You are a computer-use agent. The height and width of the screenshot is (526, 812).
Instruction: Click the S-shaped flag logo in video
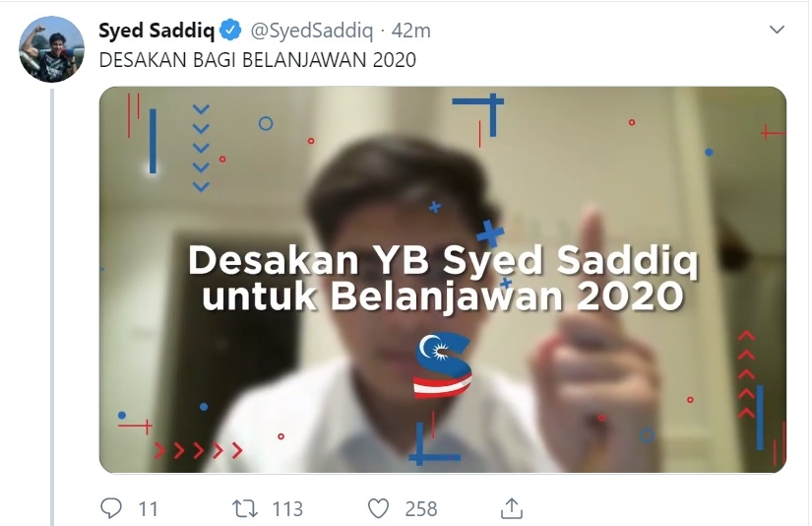point(443,365)
